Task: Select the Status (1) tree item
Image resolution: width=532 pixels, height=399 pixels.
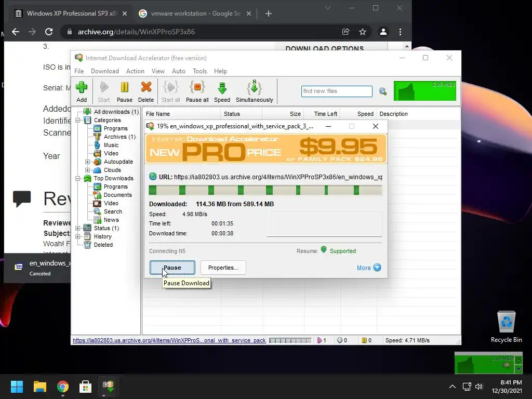Action: [107, 228]
